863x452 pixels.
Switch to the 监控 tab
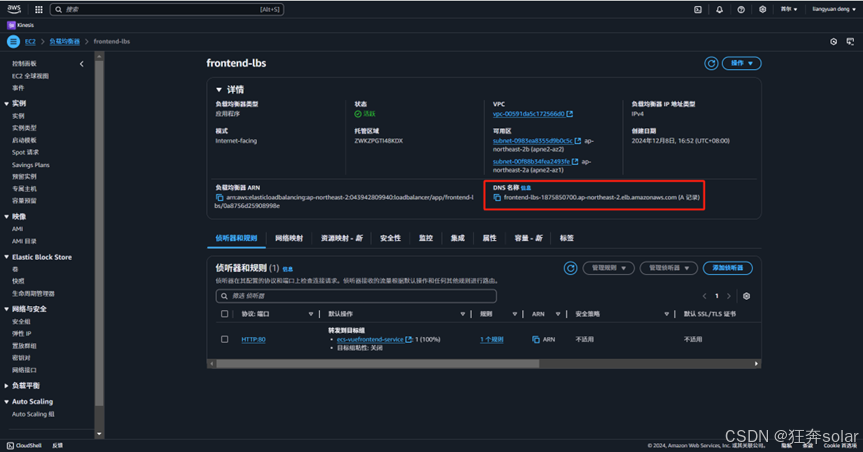click(425, 238)
